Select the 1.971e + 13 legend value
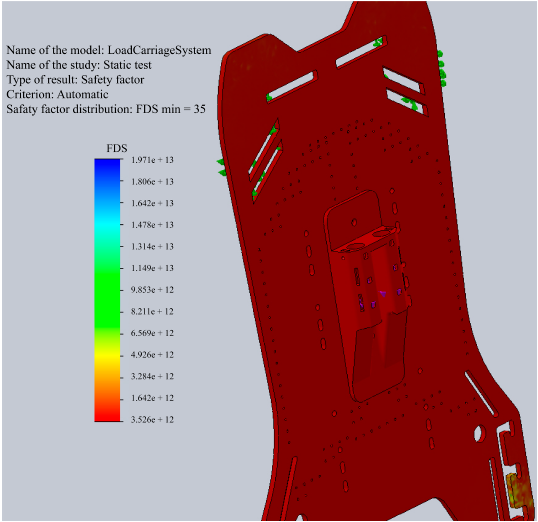The width and height of the screenshot is (538, 522). pyautogui.click(x=152, y=160)
